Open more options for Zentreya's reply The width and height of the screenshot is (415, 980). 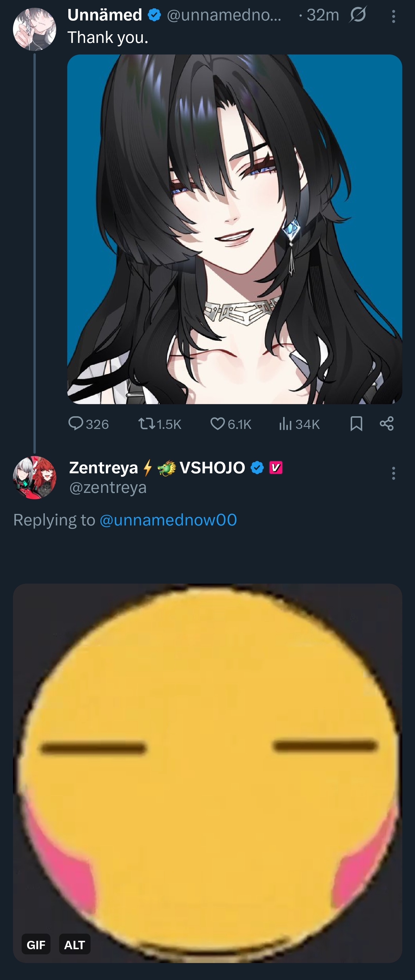[x=393, y=473]
